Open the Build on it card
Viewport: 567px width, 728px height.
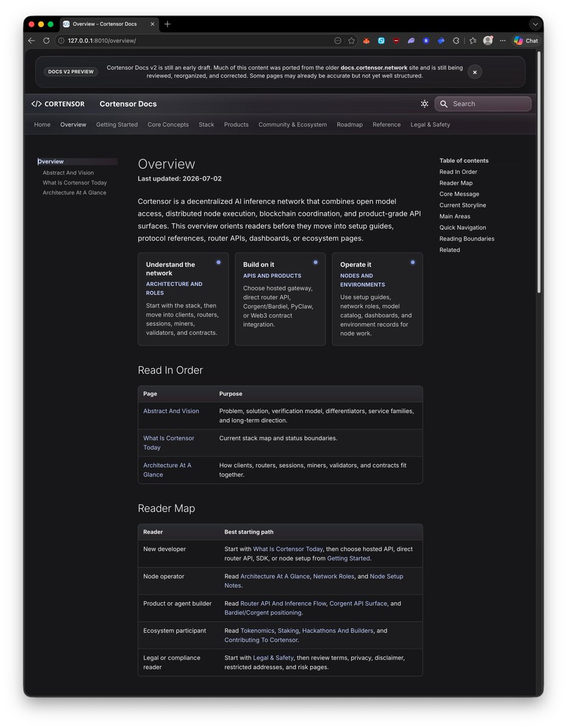(x=280, y=299)
